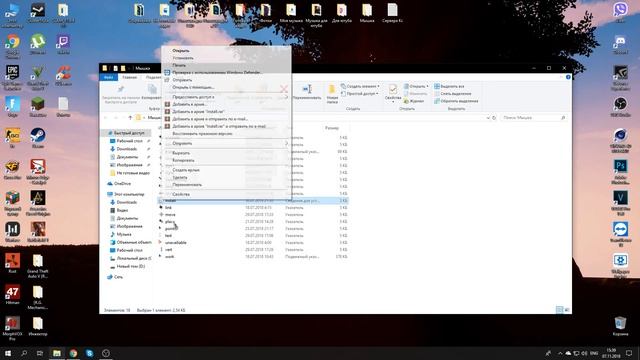Click the Skype taskbar icon
The image size is (640, 360).
[x=89, y=353]
